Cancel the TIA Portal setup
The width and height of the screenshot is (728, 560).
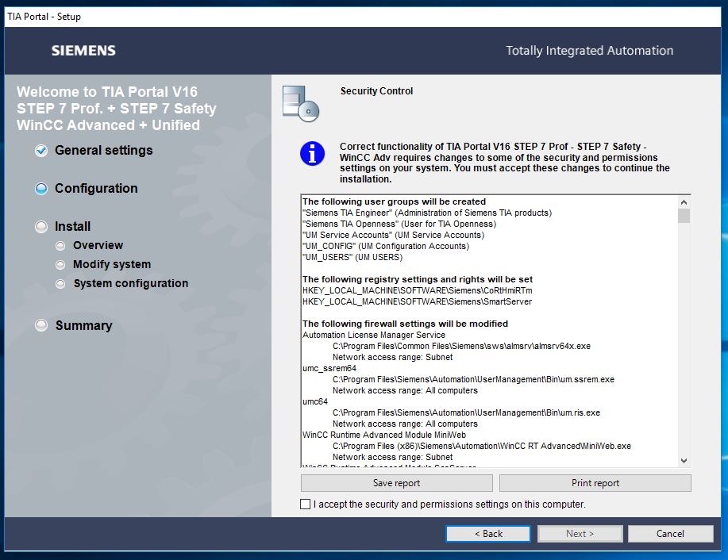coord(670,534)
